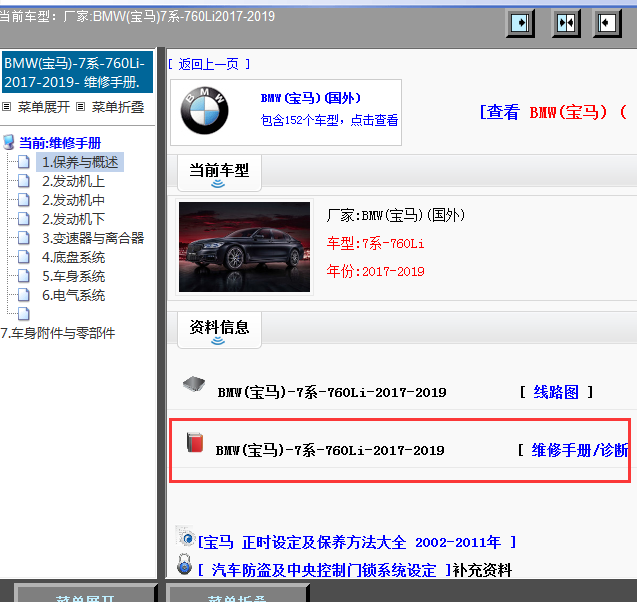This screenshot has width=637, height=602.
Task: Click the 补充资料 text
Action: [x=483, y=570]
